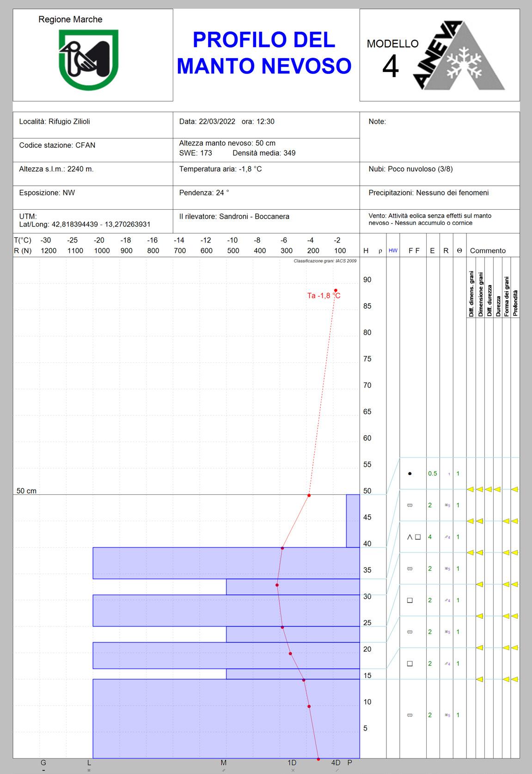Image resolution: width=532 pixels, height=774 pixels.
Task: Click rotated Profondità header
Action: click(515, 303)
